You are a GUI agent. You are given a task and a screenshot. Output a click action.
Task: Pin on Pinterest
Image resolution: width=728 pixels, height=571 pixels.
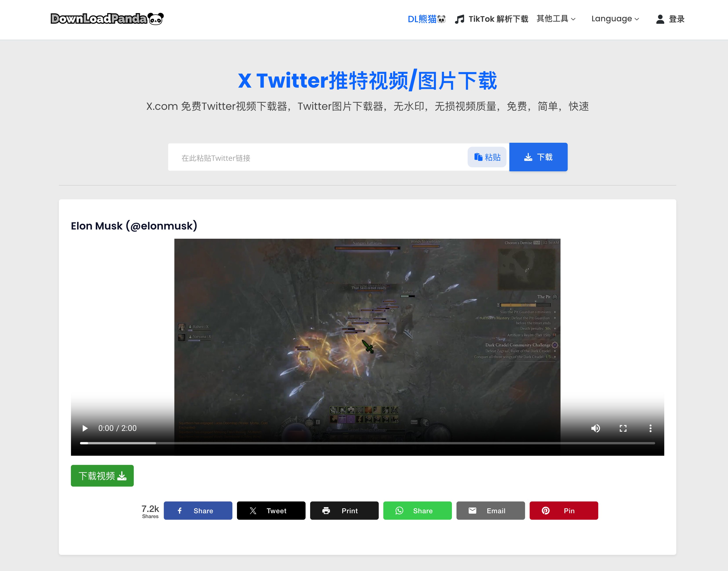click(564, 511)
